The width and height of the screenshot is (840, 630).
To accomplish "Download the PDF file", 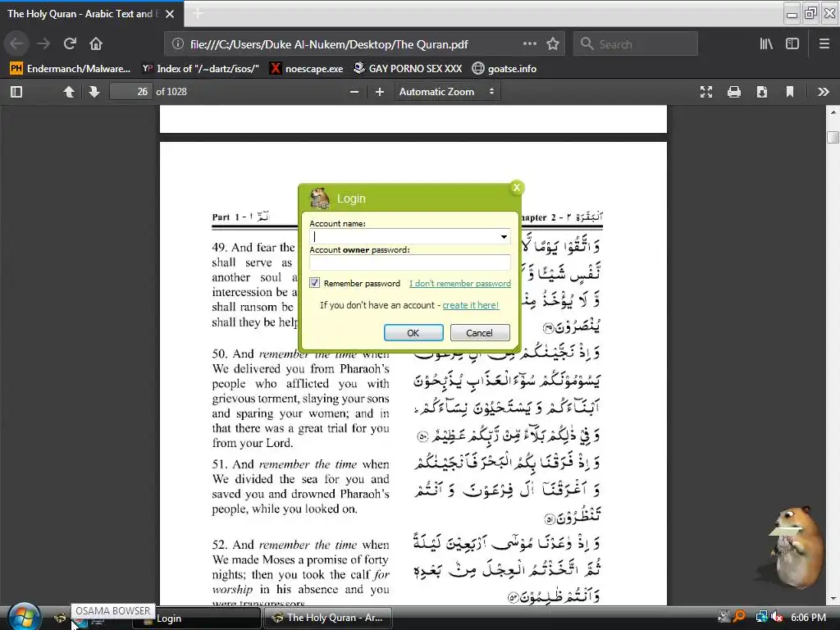I will click(762, 92).
